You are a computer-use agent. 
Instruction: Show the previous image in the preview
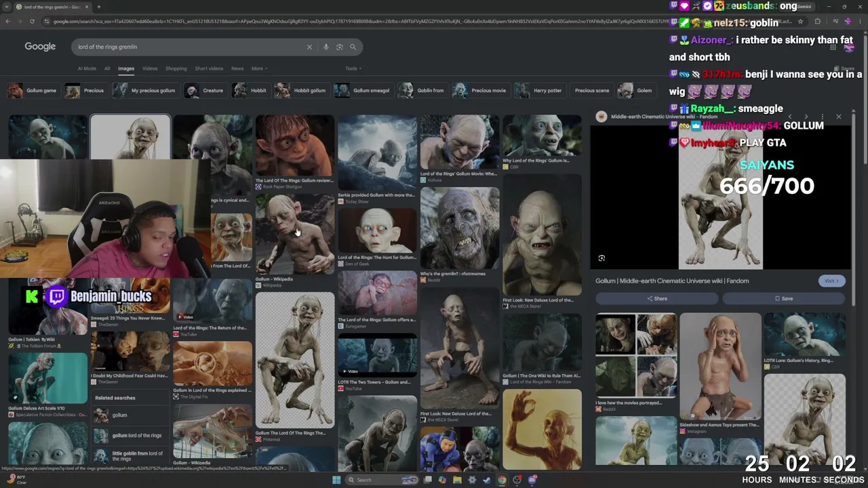[x=791, y=117]
